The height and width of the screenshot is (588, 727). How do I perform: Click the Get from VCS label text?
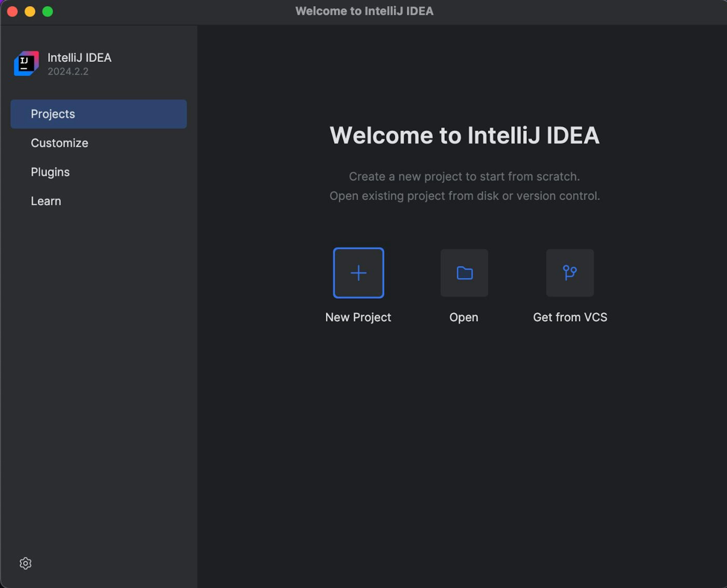point(570,317)
